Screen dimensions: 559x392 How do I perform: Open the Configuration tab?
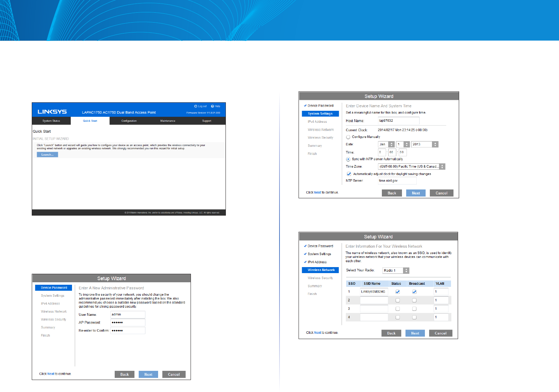click(129, 121)
